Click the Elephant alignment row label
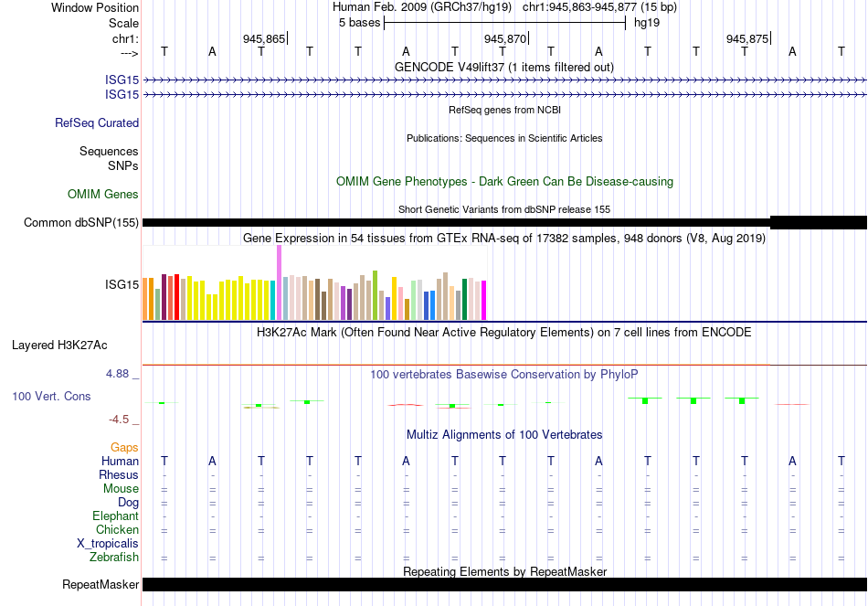Viewport: 868px width, 606px height. [115, 516]
